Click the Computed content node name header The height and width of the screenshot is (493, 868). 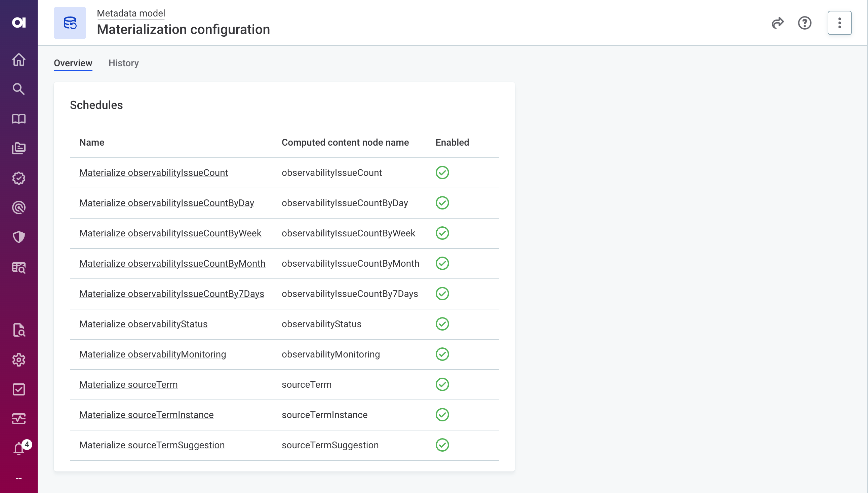[345, 143]
